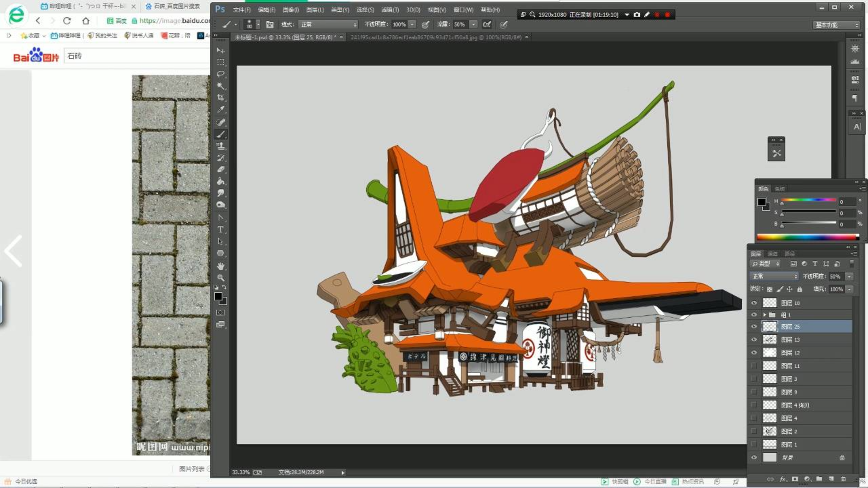
Task: Open the 窗口(W) menu
Action: tap(463, 10)
